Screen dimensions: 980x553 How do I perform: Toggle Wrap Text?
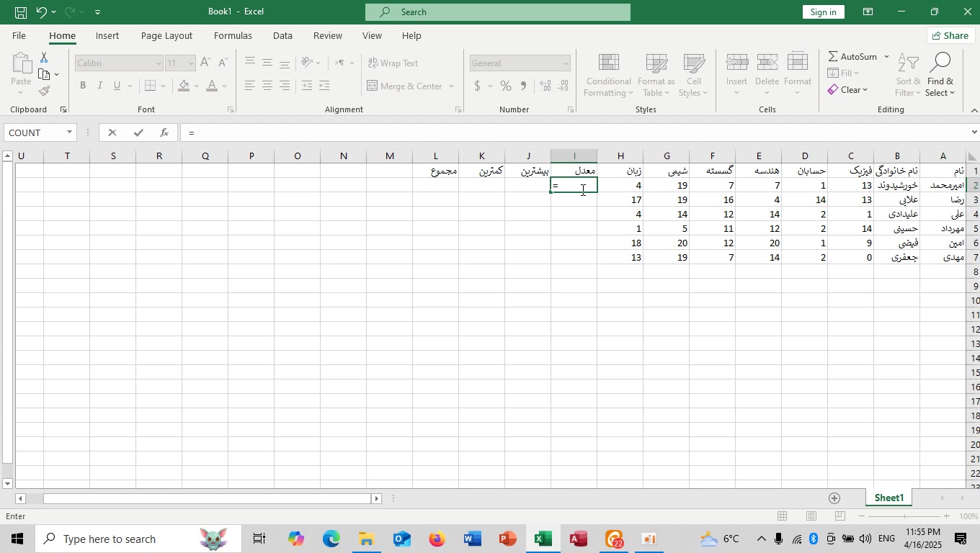click(393, 63)
